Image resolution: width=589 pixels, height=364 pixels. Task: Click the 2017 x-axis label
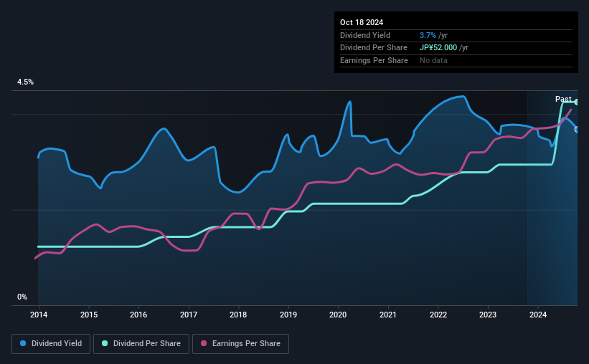[x=189, y=315]
